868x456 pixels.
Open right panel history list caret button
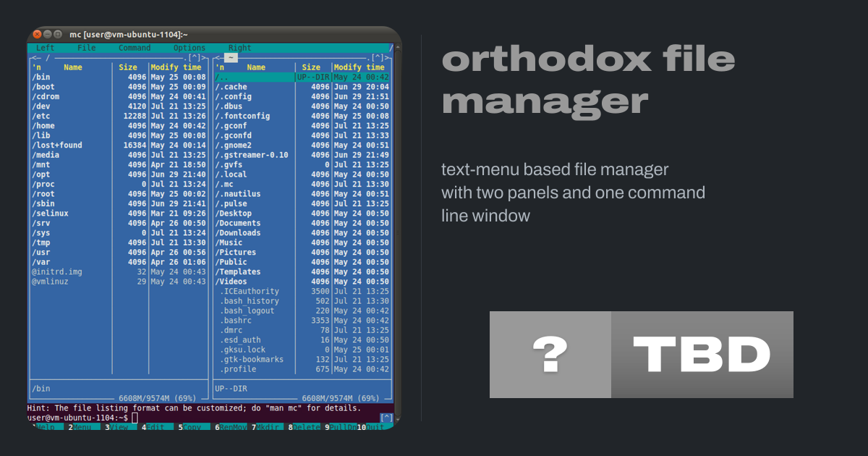(x=378, y=58)
